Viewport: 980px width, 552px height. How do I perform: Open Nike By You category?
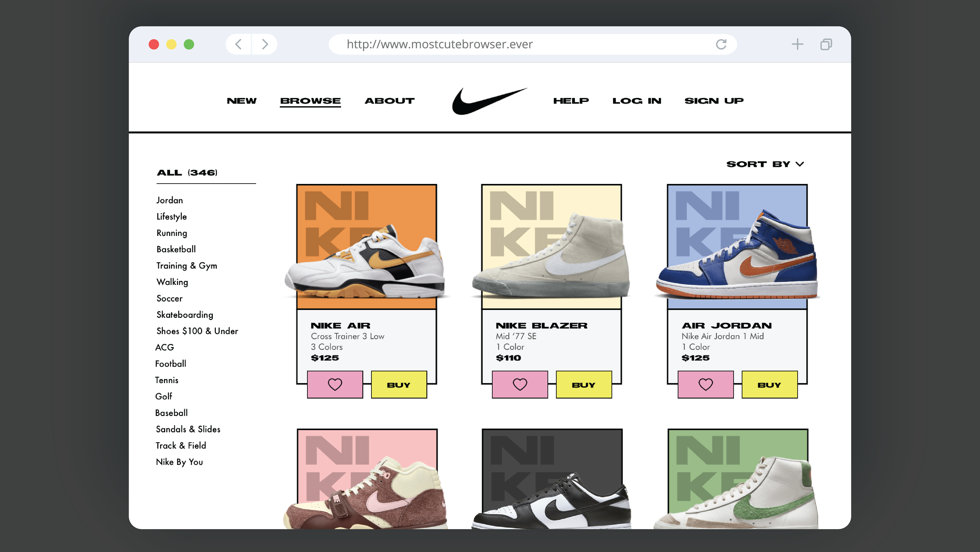click(179, 462)
